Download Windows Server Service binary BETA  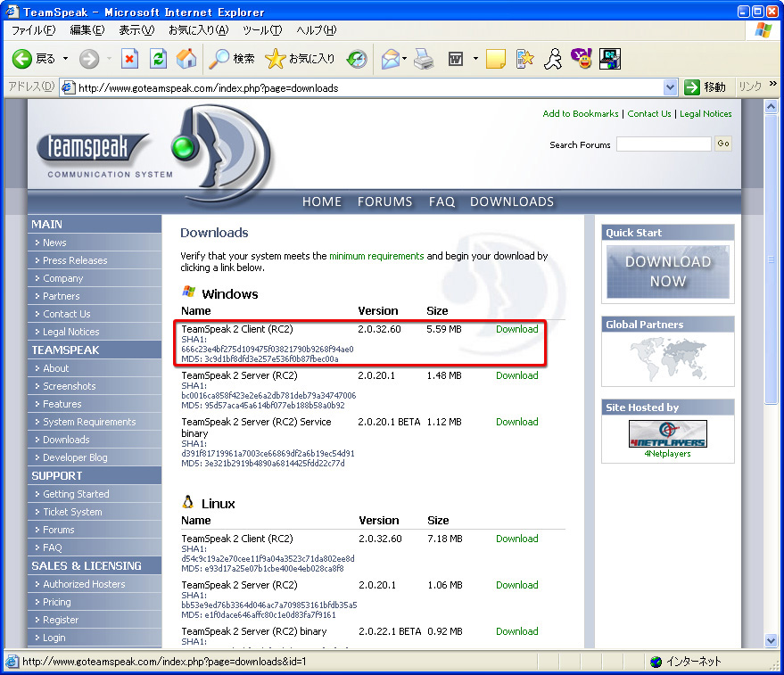[x=517, y=422]
